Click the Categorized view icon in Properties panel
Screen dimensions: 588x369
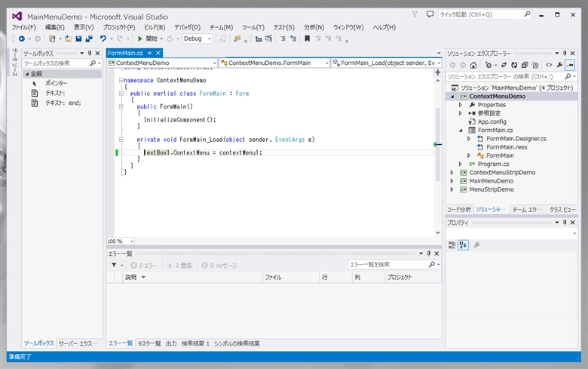point(452,245)
